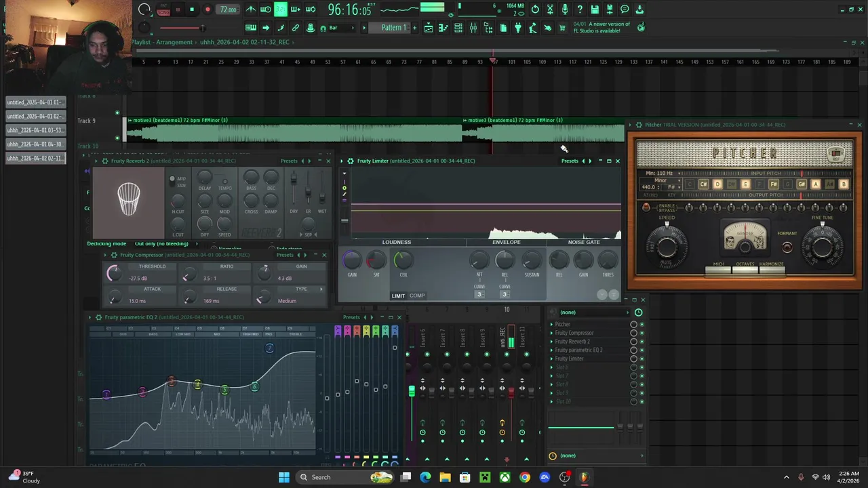Open the Windows Start menu
This screenshot has width=868, height=488.
(x=284, y=477)
